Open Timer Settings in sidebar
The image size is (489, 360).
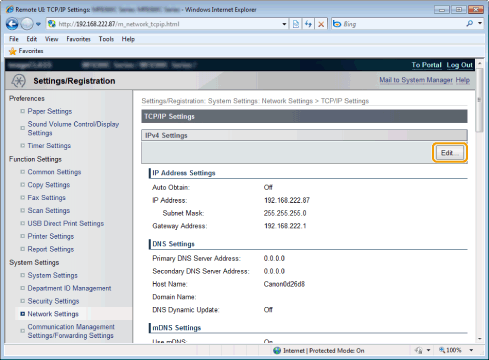[x=49, y=146]
